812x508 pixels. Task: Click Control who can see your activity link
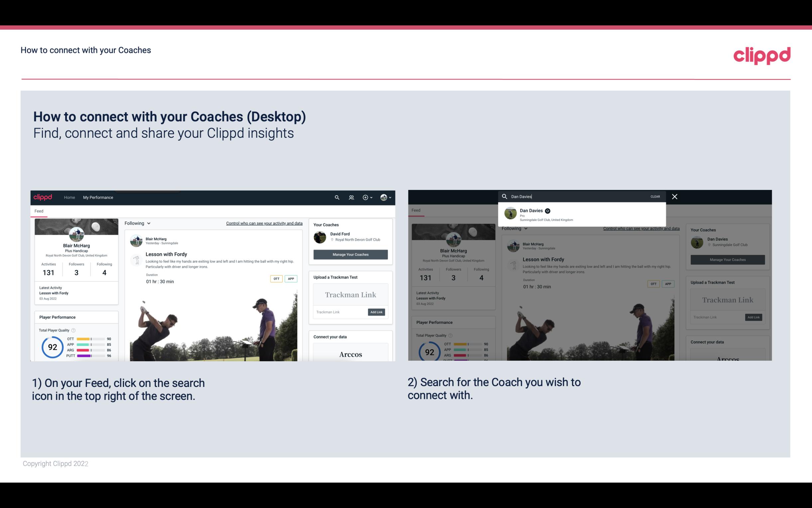pos(264,223)
